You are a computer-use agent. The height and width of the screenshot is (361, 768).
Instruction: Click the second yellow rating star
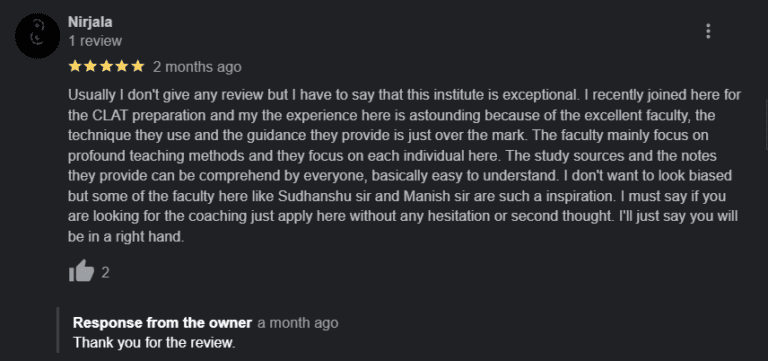(x=90, y=66)
